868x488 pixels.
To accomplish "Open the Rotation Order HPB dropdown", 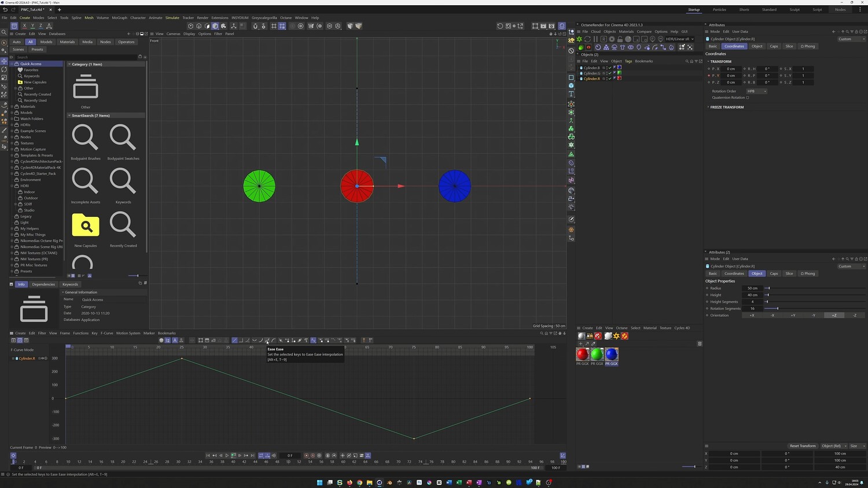I will click(x=756, y=91).
